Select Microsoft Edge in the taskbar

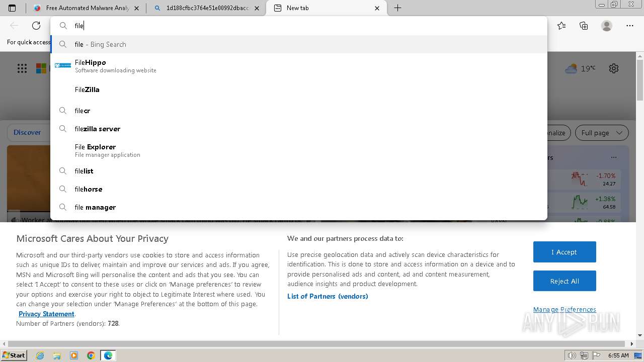[108, 355]
